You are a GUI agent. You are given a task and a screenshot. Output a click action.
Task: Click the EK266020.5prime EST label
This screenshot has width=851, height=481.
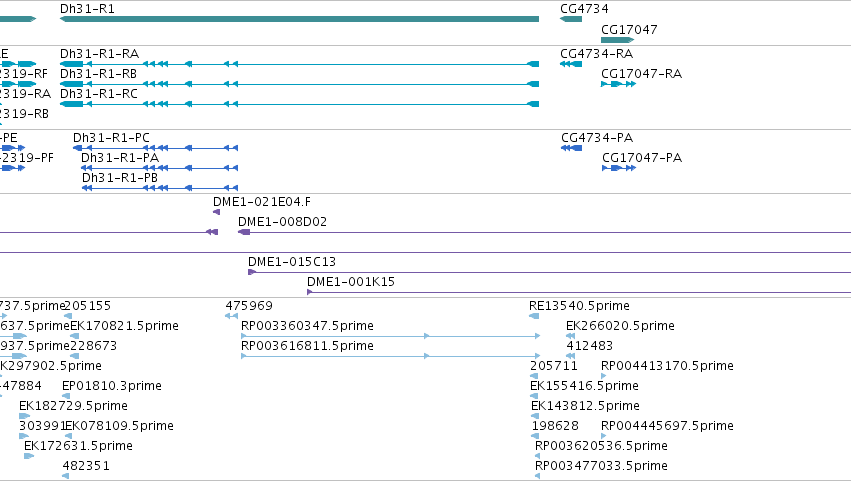620,326
